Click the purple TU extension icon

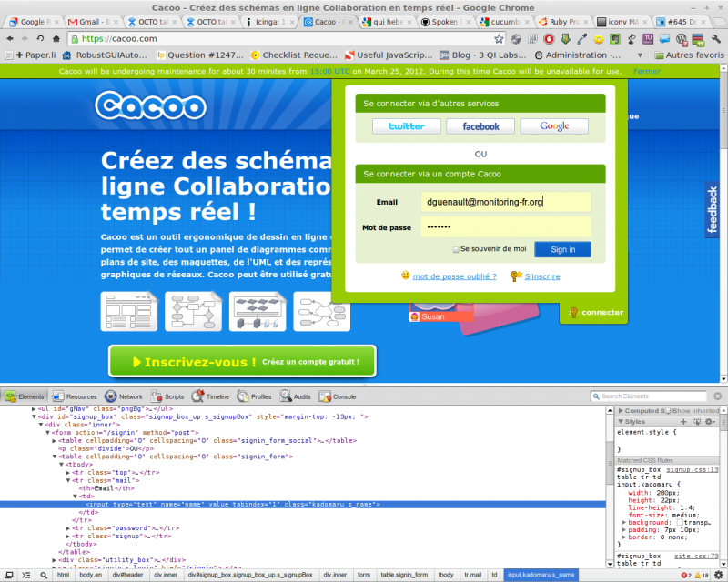pos(648,39)
